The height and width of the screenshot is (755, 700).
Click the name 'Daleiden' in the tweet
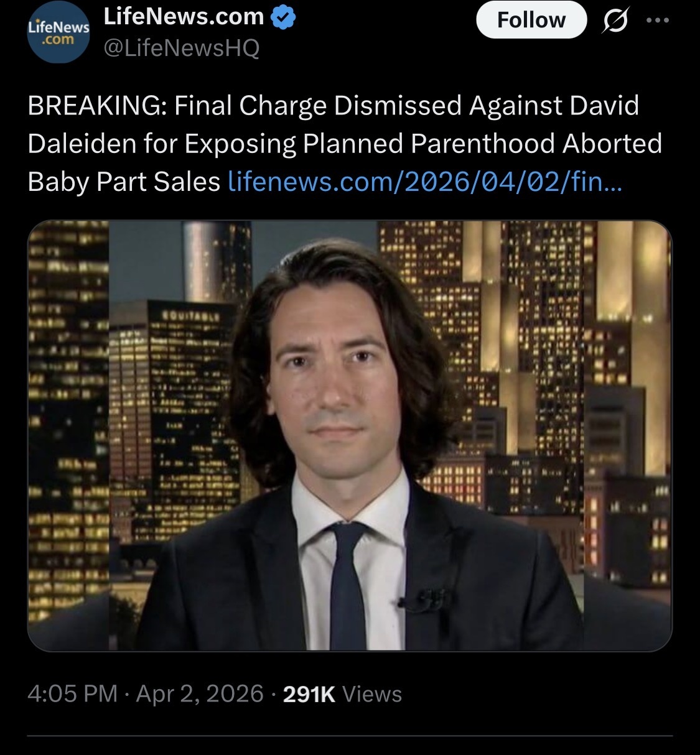82,144
